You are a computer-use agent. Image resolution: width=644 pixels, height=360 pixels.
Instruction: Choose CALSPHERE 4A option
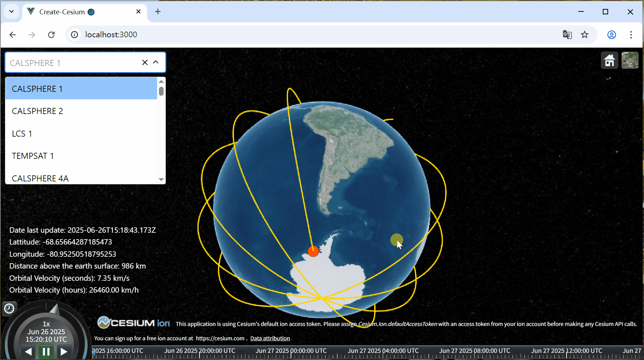(x=81, y=178)
